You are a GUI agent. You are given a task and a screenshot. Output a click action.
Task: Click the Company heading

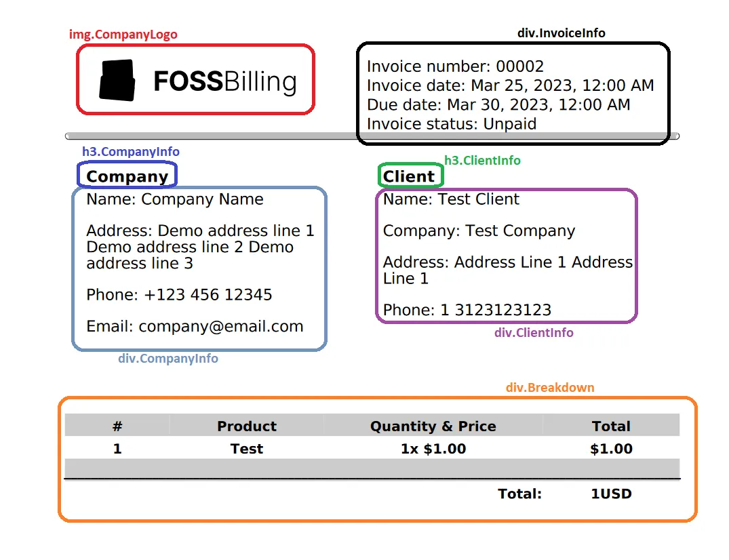(x=127, y=176)
